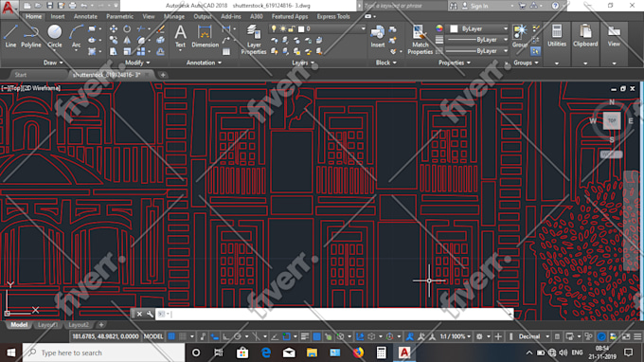Switch to the Start file tab
644x362 pixels.
21,75
